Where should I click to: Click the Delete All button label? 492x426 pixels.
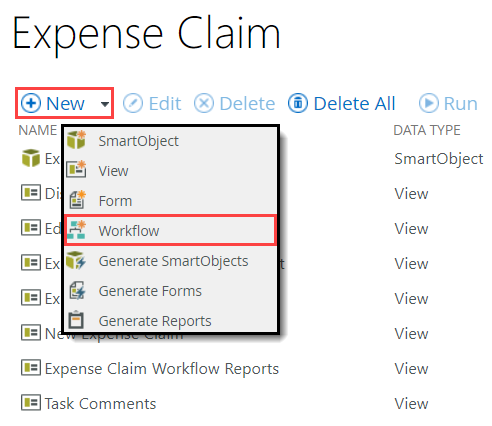click(354, 103)
